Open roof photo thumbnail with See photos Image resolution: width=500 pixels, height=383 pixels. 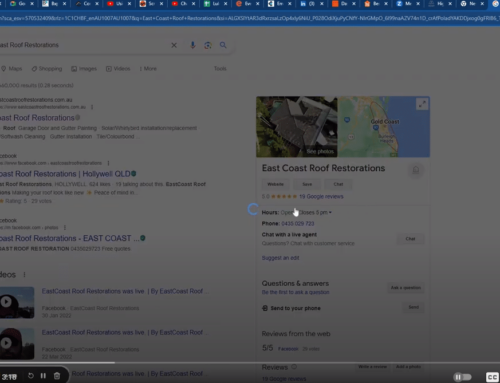(297, 127)
